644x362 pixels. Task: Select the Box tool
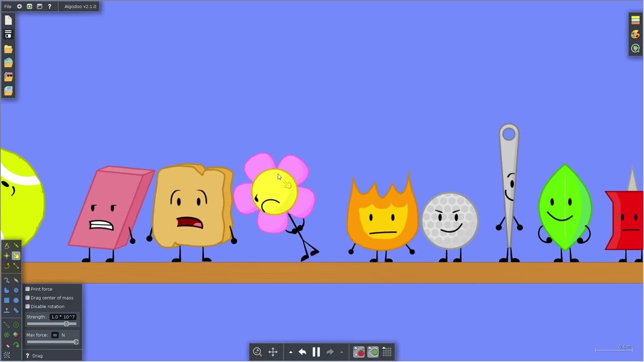pyautogui.click(x=7, y=300)
